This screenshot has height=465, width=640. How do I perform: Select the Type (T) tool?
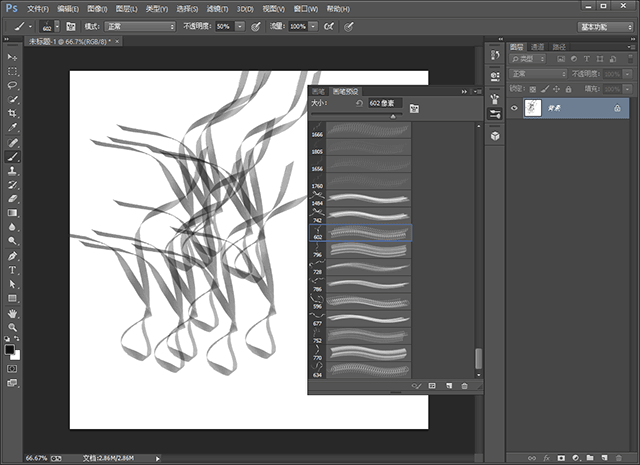pyautogui.click(x=13, y=270)
